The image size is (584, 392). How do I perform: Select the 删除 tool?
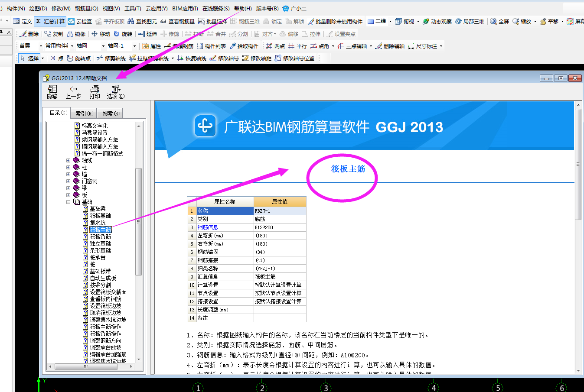click(29, 34)
